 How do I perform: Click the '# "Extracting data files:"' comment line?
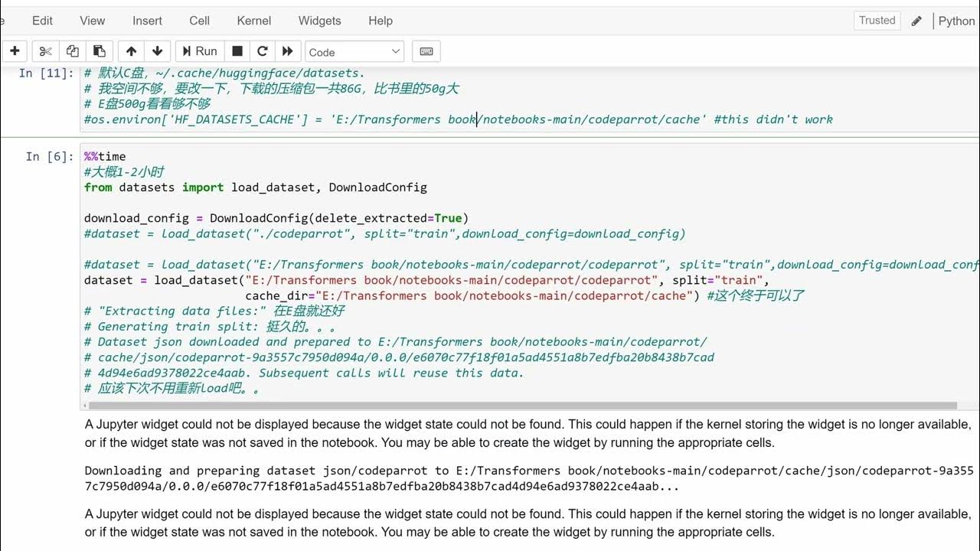[214, 311]
